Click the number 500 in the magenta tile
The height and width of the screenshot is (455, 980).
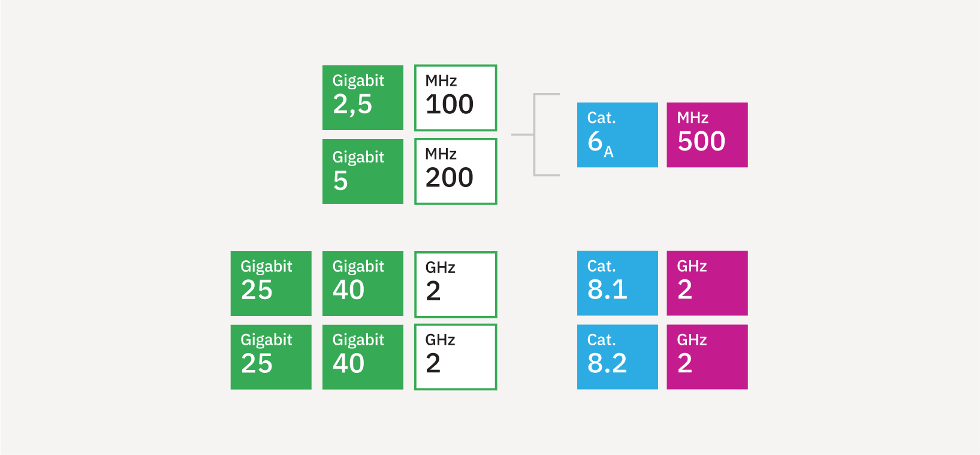click(x=701, y=141)
